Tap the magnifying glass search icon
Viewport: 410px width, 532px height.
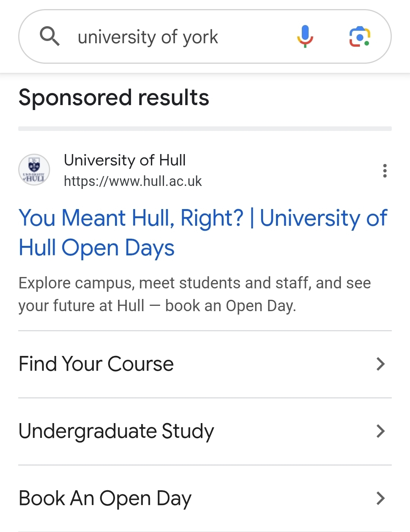click(50, 36)
